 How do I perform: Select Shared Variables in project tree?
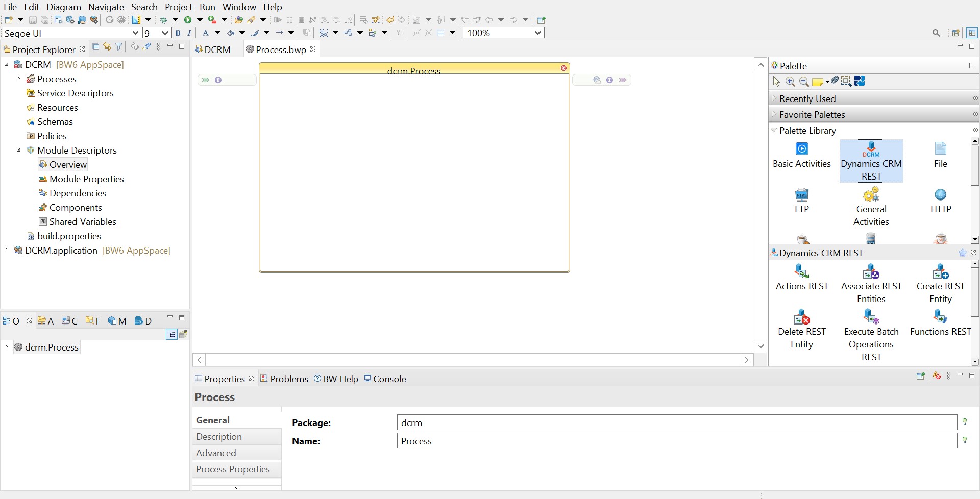point(83,221)
